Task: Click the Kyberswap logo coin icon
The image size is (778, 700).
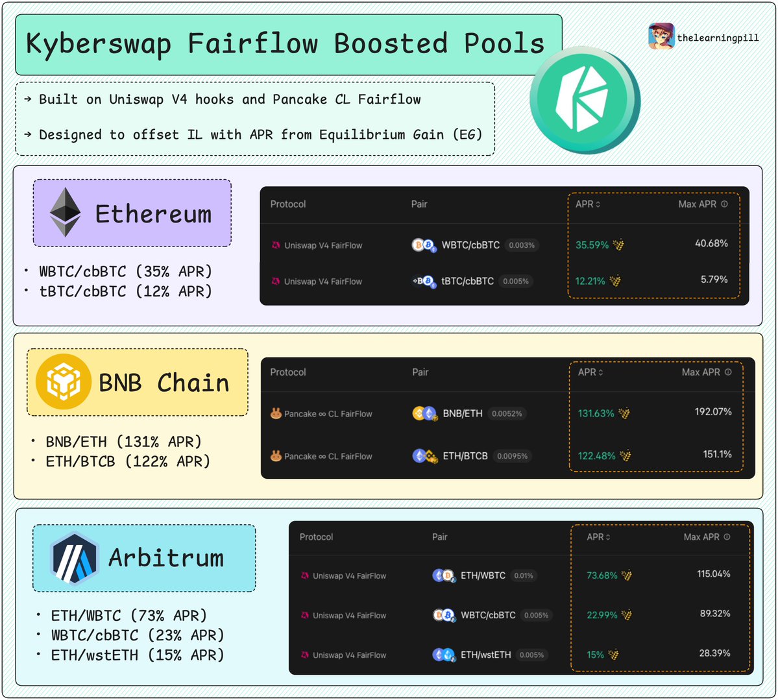Action: (x=585, y=100)
